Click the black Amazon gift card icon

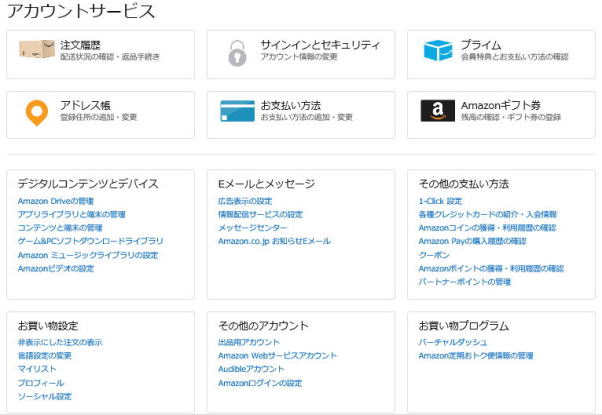pos(438,111)
